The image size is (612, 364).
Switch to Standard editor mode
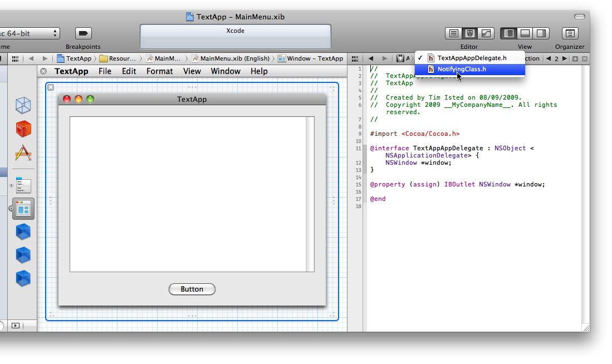coord(453,33)
